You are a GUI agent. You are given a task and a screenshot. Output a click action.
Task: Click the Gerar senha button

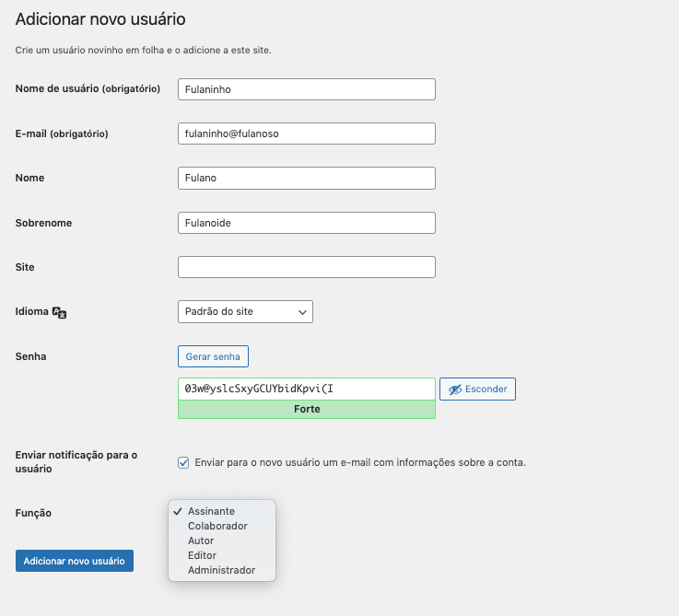coord(213,356)
